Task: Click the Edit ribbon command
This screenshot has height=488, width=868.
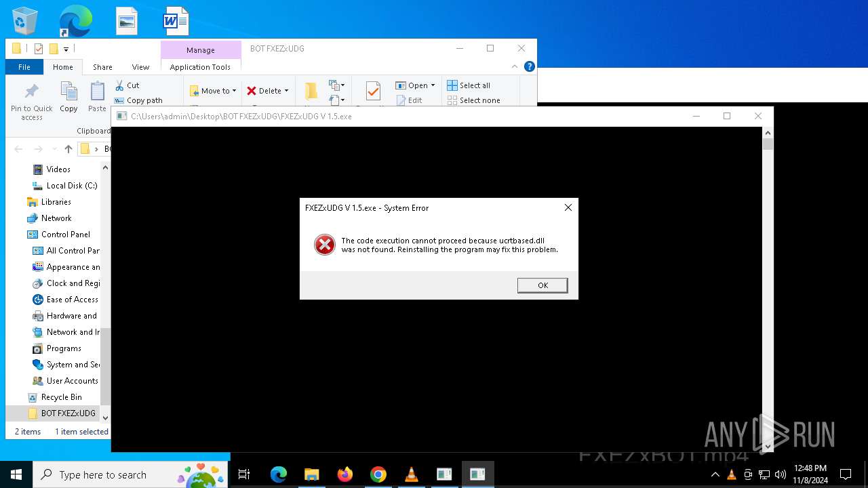Action: point(409,100)
